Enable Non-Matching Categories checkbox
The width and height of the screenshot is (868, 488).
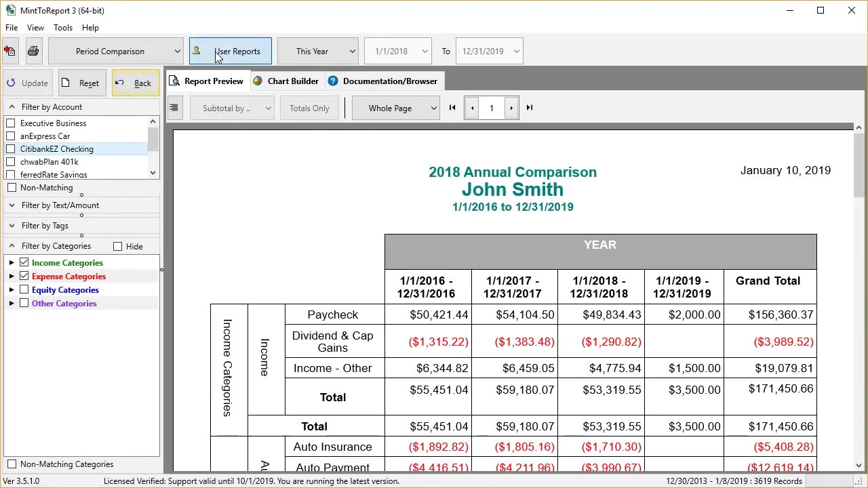12,464
